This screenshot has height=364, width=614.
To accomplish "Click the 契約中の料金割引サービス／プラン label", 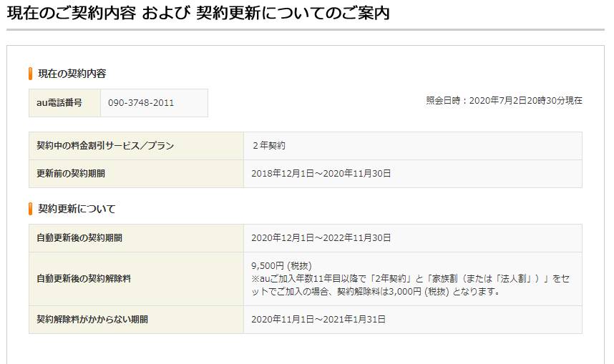I will (105, 146).
